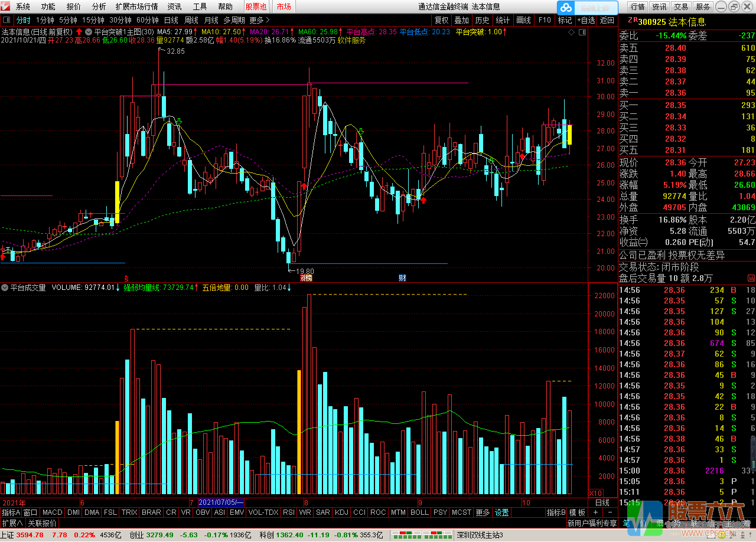Open the 分析 menu
This screenshot has width=756, height=542.
point(99,7)
